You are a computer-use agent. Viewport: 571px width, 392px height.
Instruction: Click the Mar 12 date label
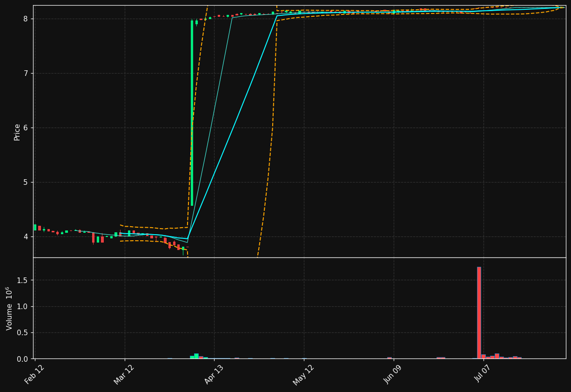124,374
